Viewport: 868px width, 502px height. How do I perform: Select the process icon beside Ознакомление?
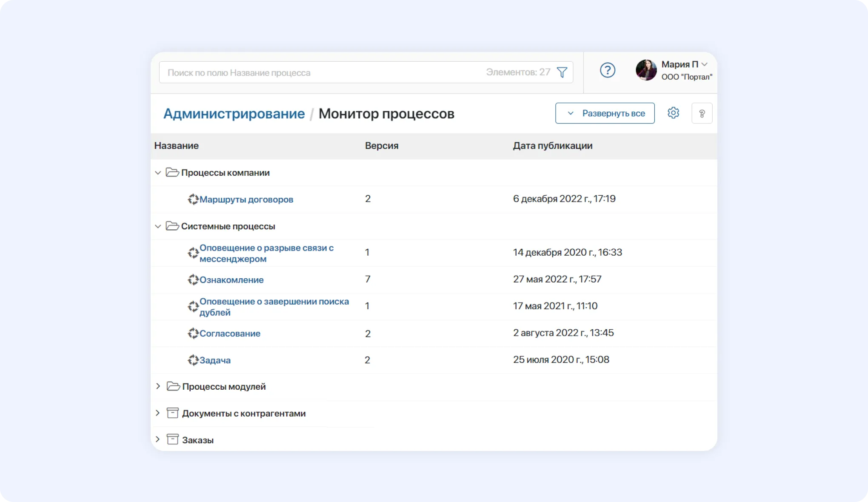coord(194,280)
